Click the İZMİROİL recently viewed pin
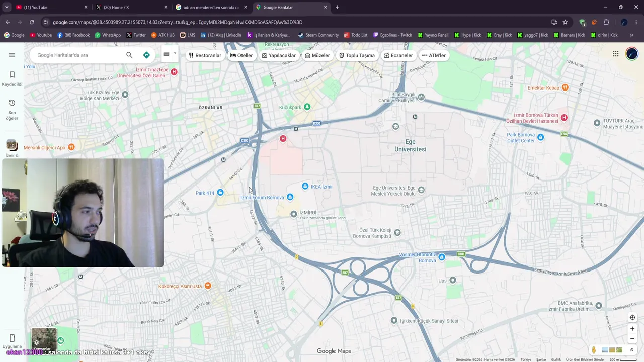The image size is (644, 362). (294, 214)
